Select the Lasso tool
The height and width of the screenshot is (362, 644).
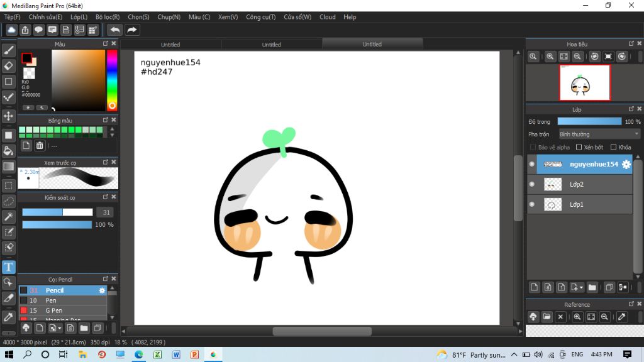pyautogui.click(x=9, y=201)
